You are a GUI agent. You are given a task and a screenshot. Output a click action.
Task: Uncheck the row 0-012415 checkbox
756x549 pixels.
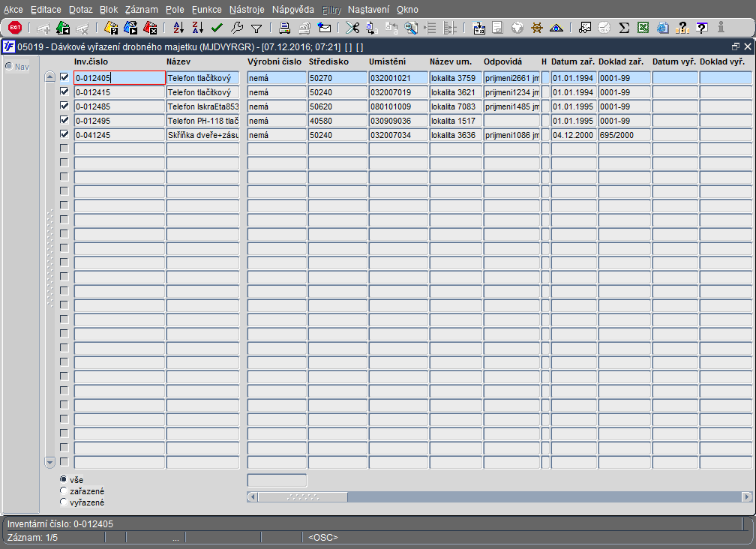[64, 91]
